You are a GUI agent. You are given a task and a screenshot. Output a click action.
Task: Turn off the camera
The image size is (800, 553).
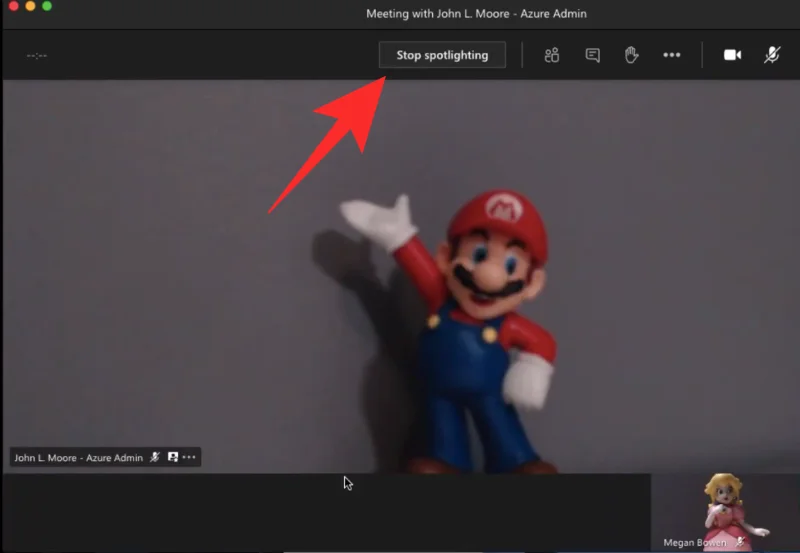(x=733, y=55)
